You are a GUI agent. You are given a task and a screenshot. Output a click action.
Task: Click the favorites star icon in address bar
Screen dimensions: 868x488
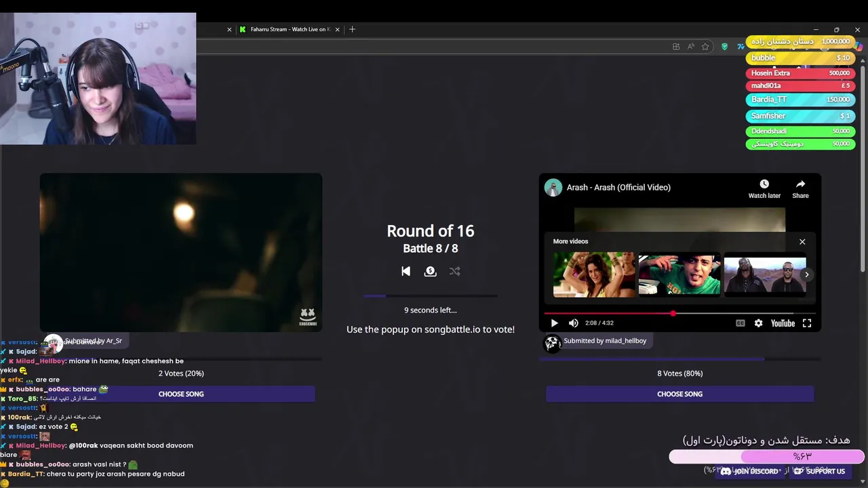[705, 46]
